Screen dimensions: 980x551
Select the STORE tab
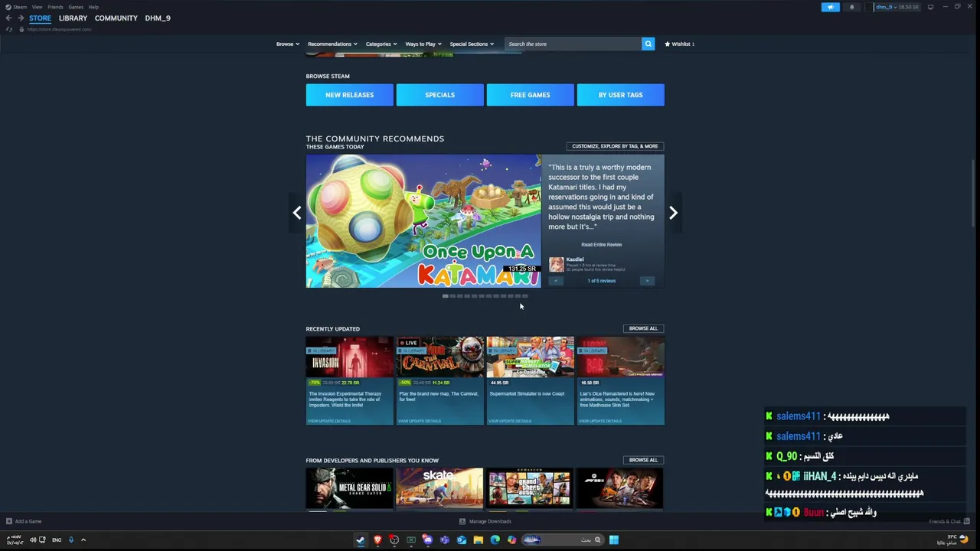[40, 18]
